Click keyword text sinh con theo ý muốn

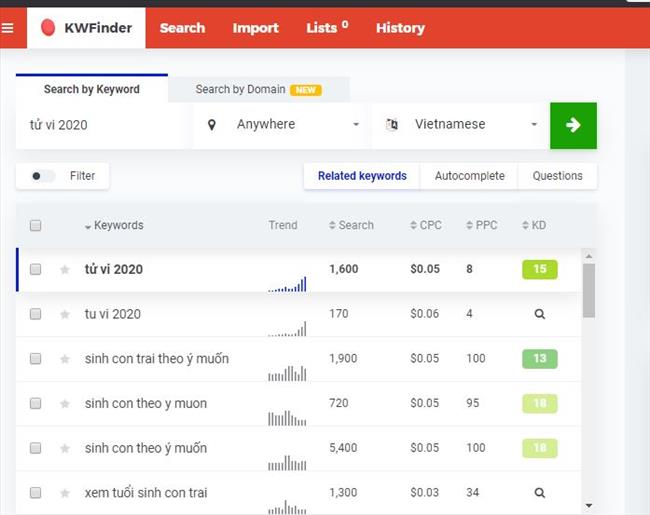click(146, 448)
